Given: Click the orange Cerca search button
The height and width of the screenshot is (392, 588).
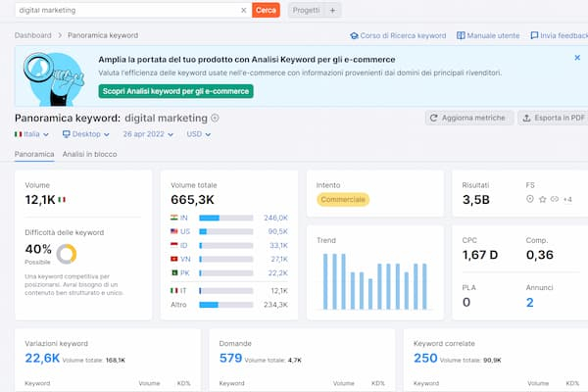Looking at the screenshot, I should (x=266, y=10).
